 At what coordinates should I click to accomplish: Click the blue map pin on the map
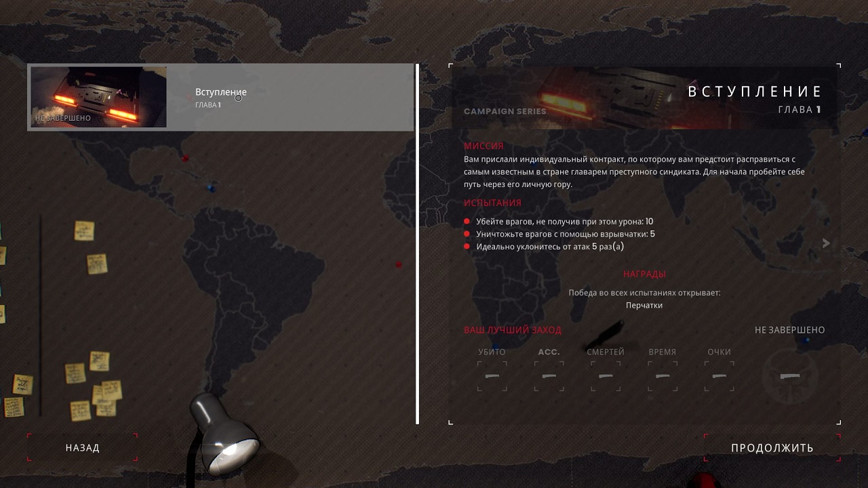(212, 188)
